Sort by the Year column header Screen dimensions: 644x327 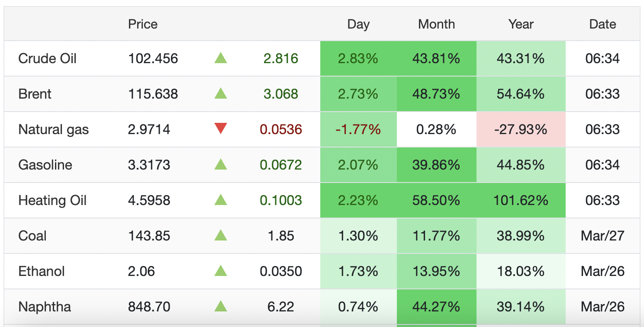click(x=521, y=24)
